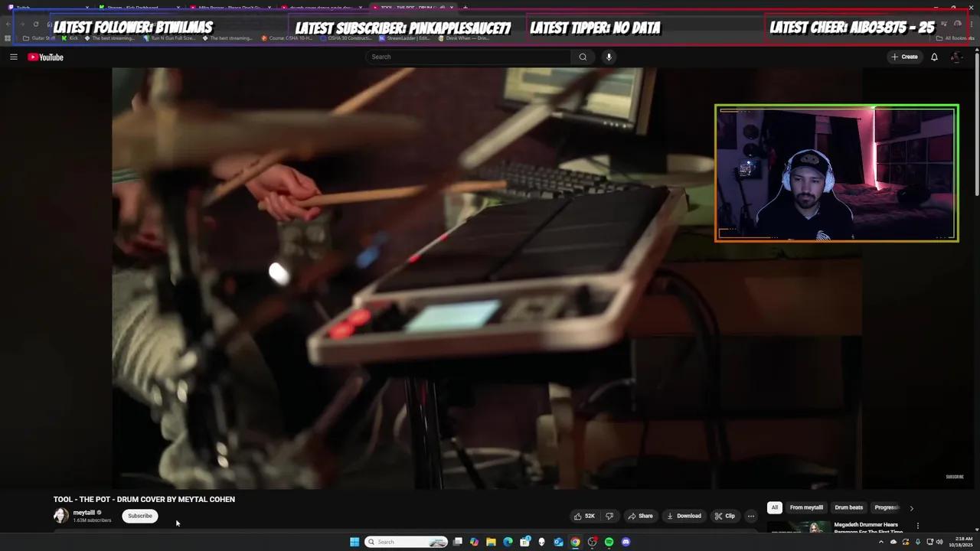980x551 pixels.
Task: Select the Drum beats filter chip
Action: (848, 507)
